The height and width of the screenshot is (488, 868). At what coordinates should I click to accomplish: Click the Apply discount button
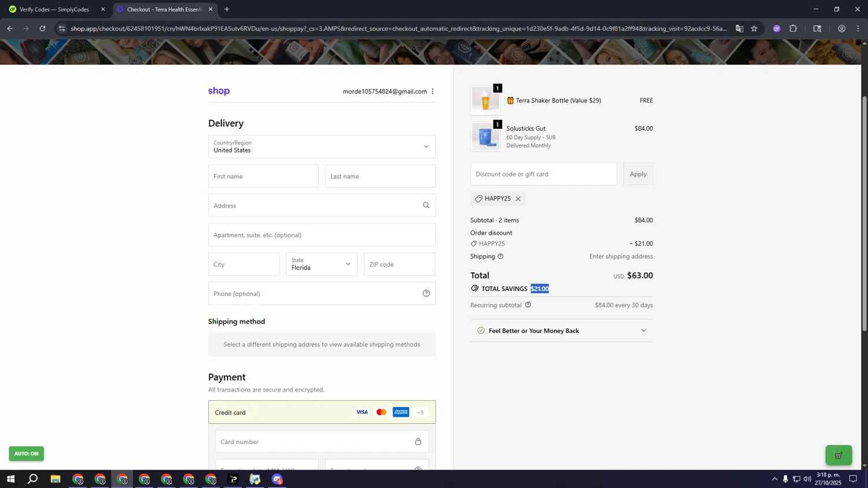point(638,174)
